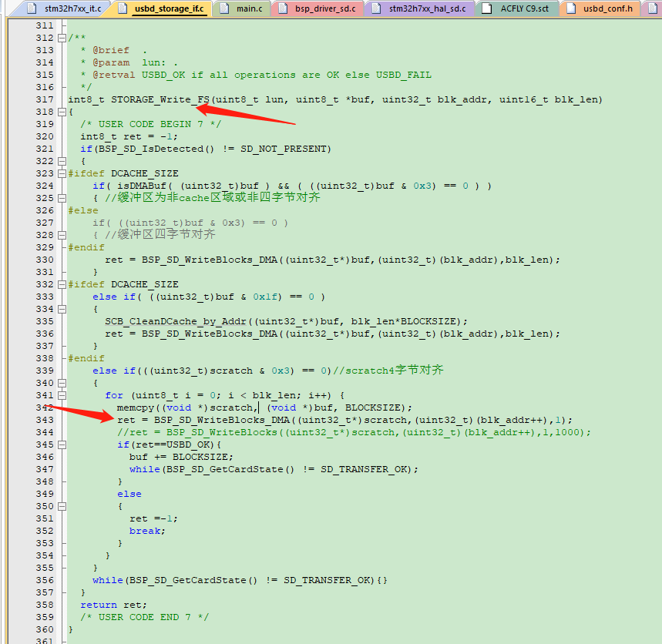The height and width of the screenshot is (644, 662).
Task: Click the file icon on stm32h7xx_hal_sd.c tab
Action: point(376,8)
